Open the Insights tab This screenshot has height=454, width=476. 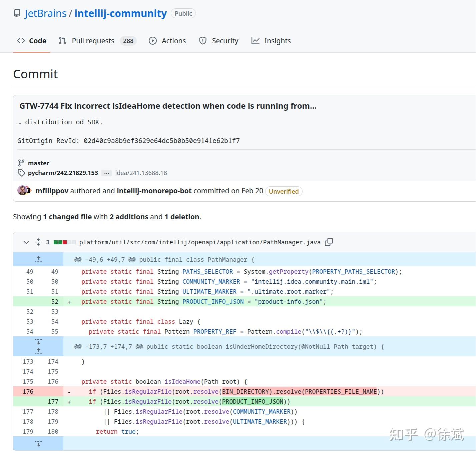pos(277,41)
